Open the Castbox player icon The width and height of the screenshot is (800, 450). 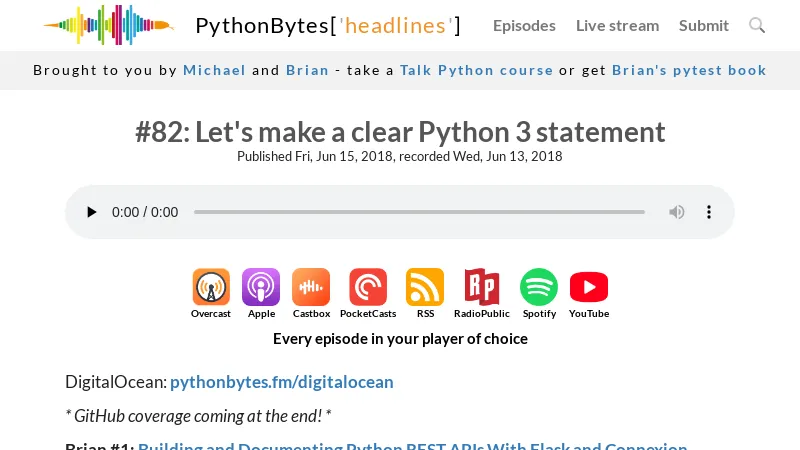311,288
